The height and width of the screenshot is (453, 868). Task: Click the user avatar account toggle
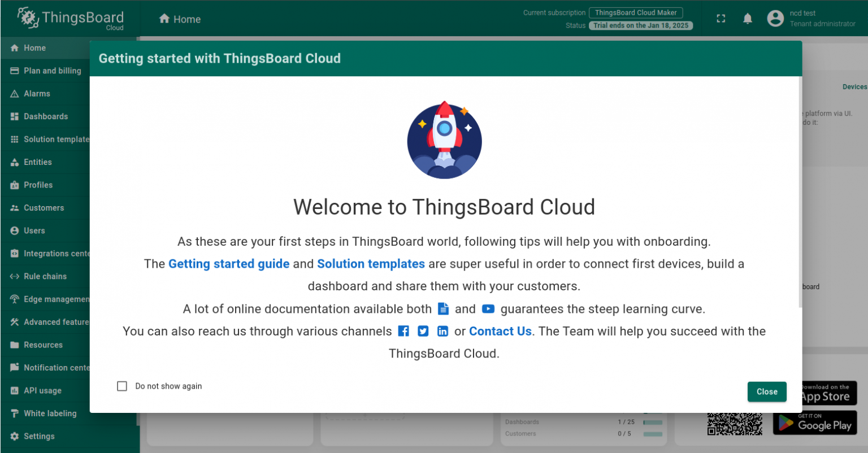coord(775,18)
